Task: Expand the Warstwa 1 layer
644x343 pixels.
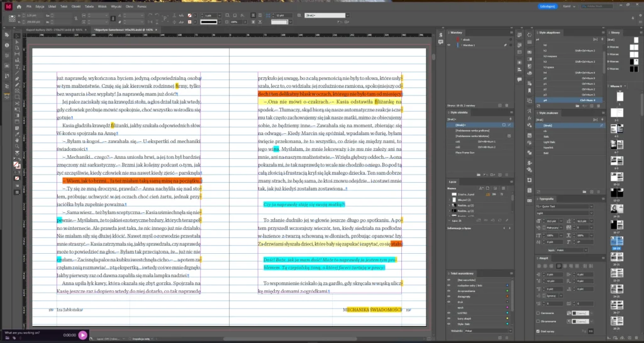Action: click(x=461, y=45)
